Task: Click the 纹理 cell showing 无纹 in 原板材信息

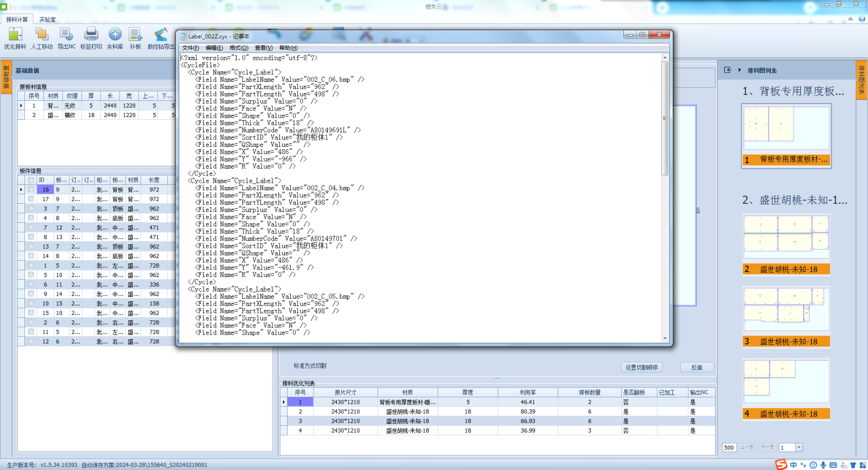Action: pyautogui.click(x=72, y=106)
